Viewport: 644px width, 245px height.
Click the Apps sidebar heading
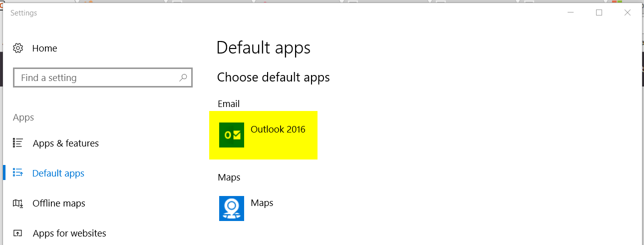23,117
